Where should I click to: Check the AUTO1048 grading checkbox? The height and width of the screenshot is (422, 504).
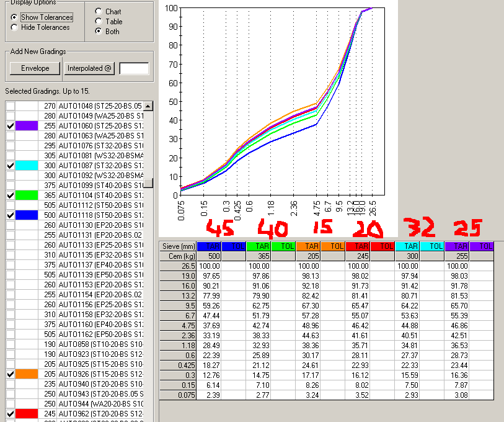[x=10, y=106]
